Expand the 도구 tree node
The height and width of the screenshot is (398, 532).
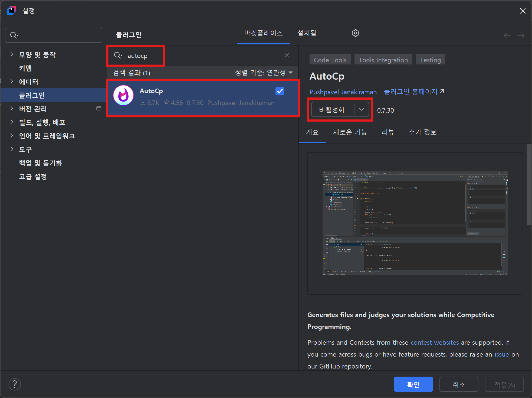click(x=12, y=149)
